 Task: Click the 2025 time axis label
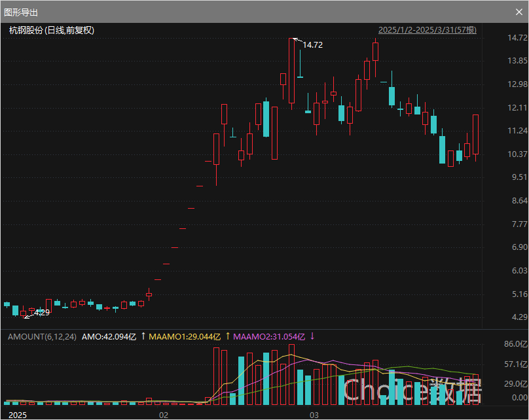tap(18, 415)
